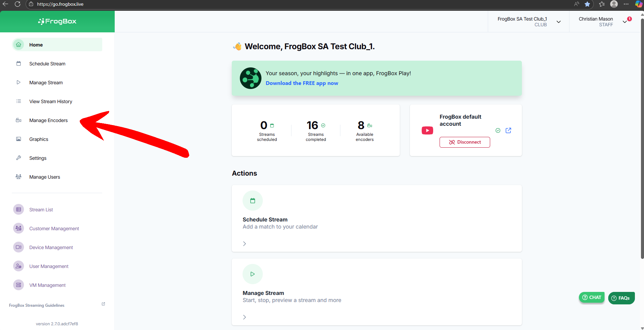
Task: Click the browser address bar URL
Action: 60,4
